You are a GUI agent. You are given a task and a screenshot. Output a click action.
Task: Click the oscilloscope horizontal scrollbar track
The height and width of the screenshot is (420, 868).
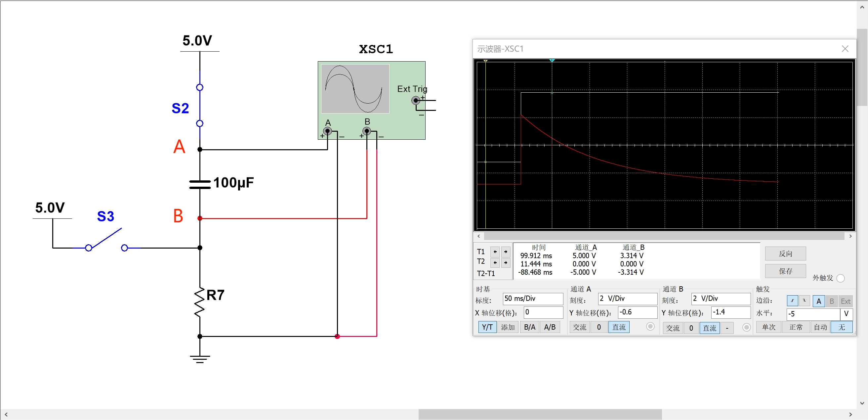tap(664, 236)
